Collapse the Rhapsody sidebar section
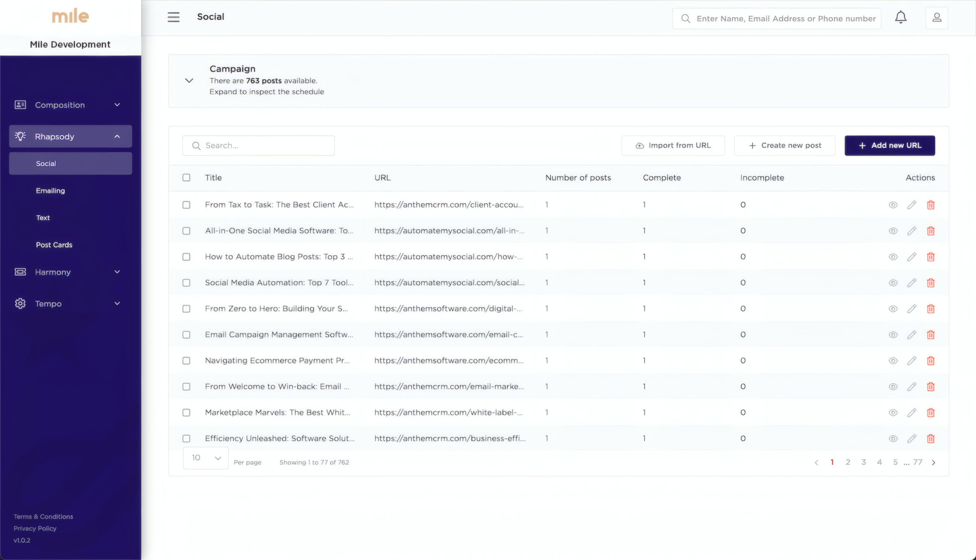The width and height of the screenshot is (976, 560). pyautogui.click(x=117, y=136)
